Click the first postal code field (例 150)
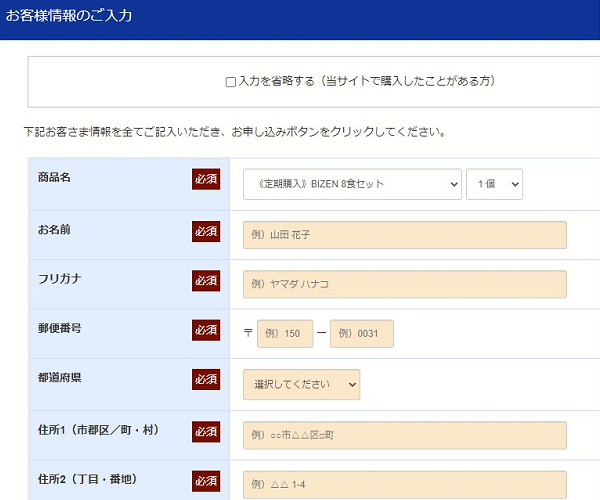The width and height of the screenshot is (600, 500). click(x=285, y=334)
